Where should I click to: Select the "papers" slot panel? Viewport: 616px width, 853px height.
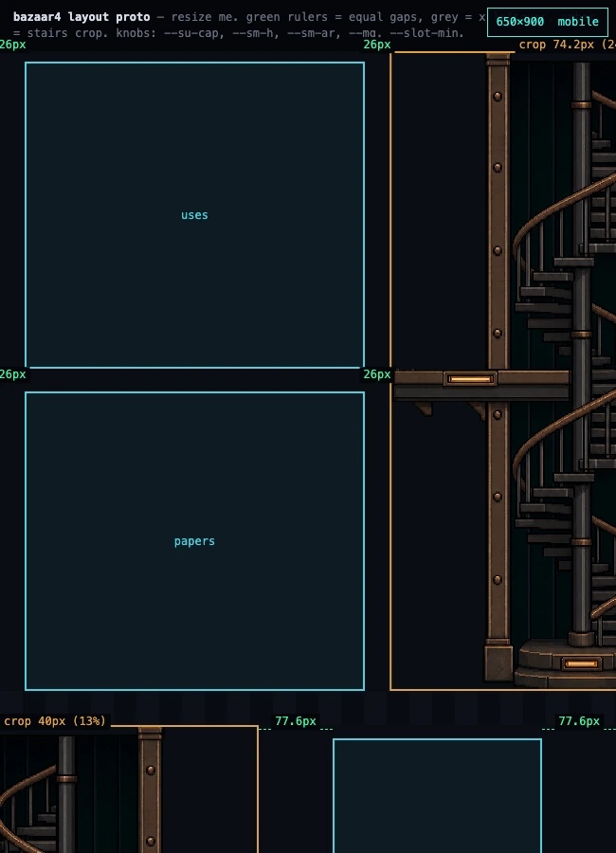click(194, 541)
